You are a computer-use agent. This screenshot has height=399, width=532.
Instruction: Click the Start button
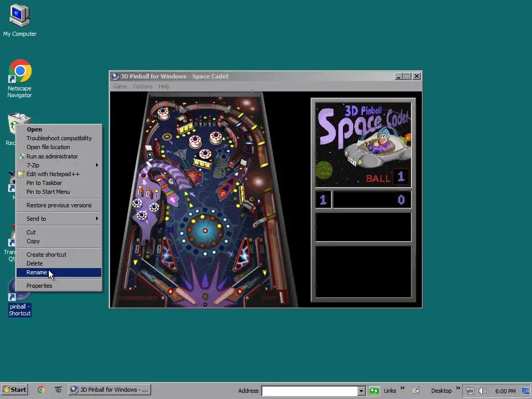[x=14, y=390]
